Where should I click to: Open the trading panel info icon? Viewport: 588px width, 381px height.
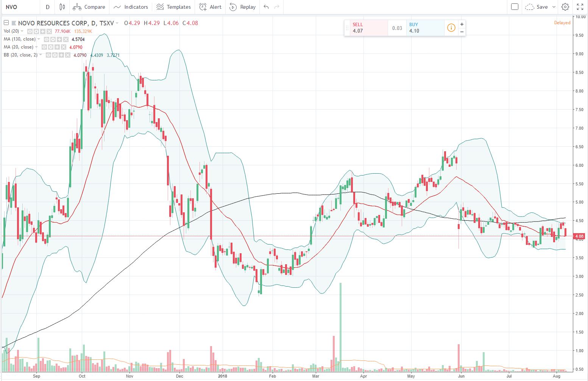451,28
